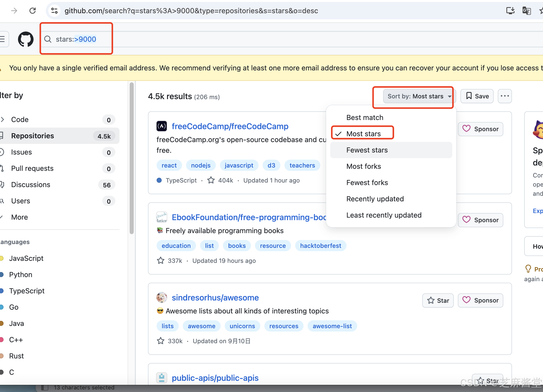The height and width of the screenshot is (392, 543).
Task: Expand the More filter list
Action: tap(19, 217)
